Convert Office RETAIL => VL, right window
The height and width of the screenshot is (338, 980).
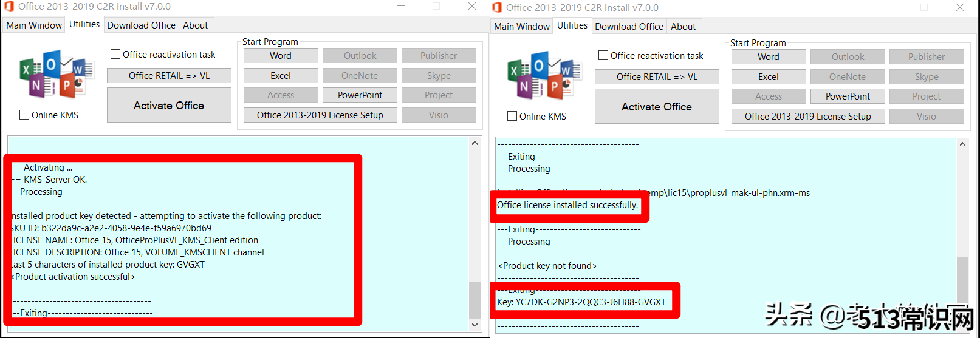click(x=657, y=77)
